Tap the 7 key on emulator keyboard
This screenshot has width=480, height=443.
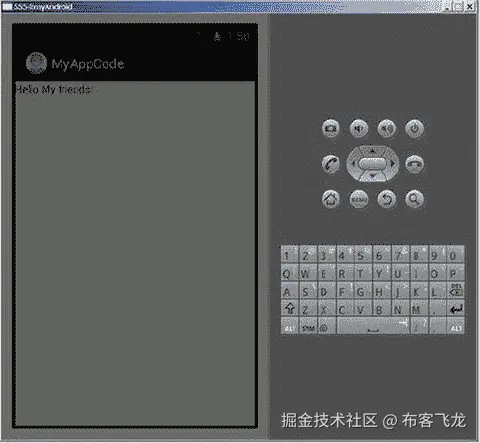(401, 255)
